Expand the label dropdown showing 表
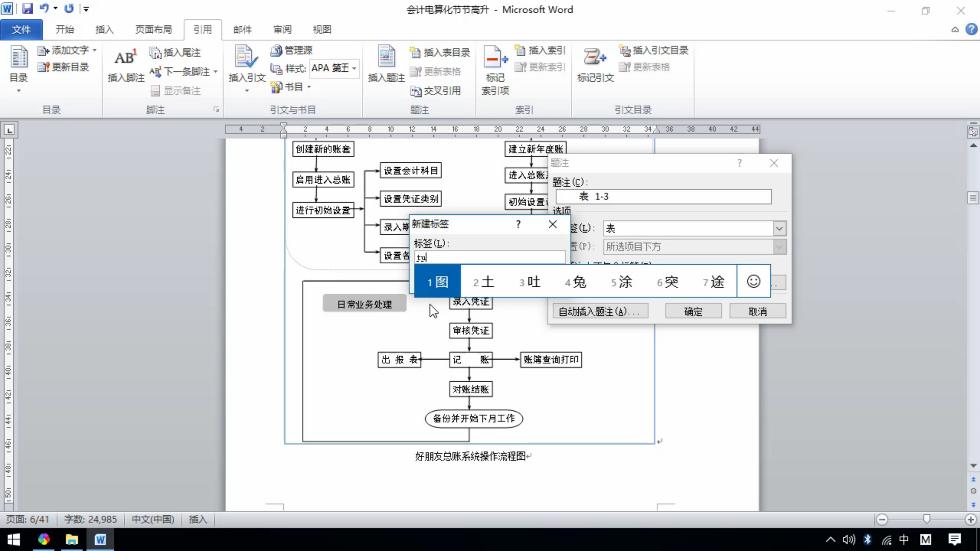The height and width of the screenshot is (551, 980). [779, 229]
